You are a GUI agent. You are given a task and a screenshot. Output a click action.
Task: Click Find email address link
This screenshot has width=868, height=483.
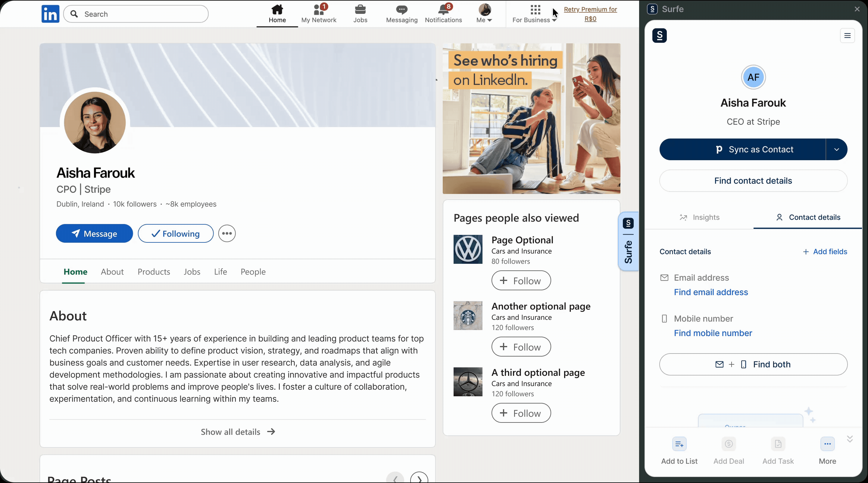pos(711,292)
